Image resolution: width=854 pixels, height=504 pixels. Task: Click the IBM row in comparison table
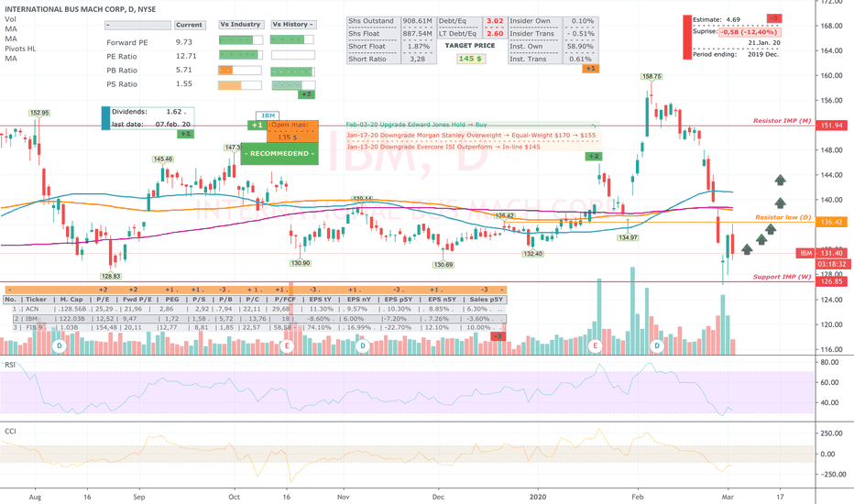(259, 319)
